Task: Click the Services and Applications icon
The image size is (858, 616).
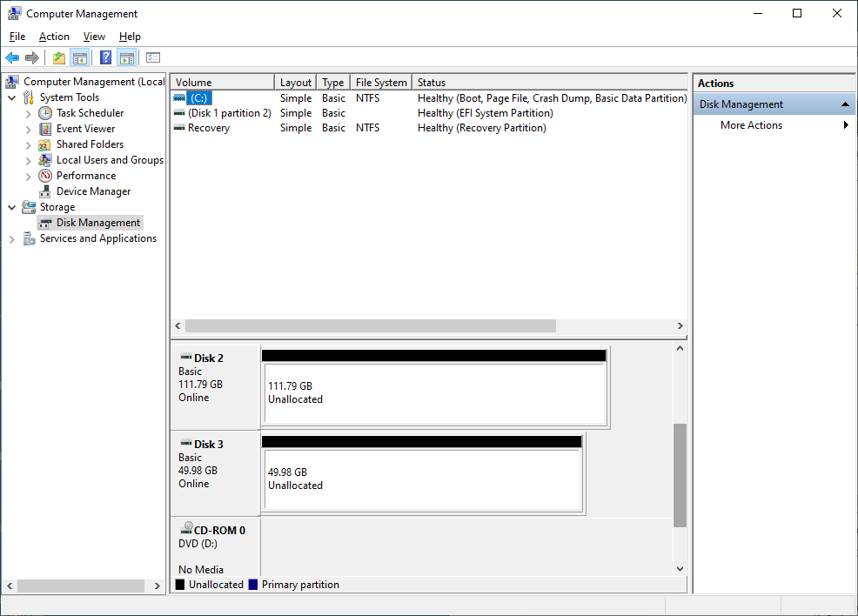Action: [29, 238]
